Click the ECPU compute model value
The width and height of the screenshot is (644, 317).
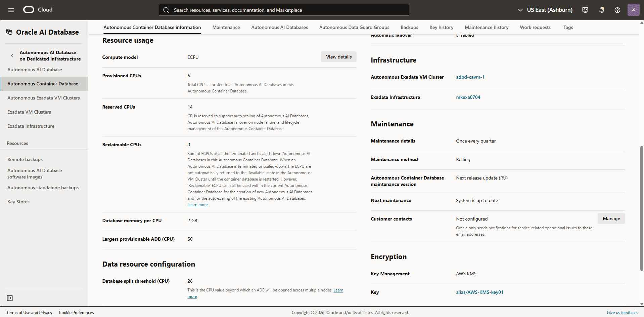click(193, 57)
